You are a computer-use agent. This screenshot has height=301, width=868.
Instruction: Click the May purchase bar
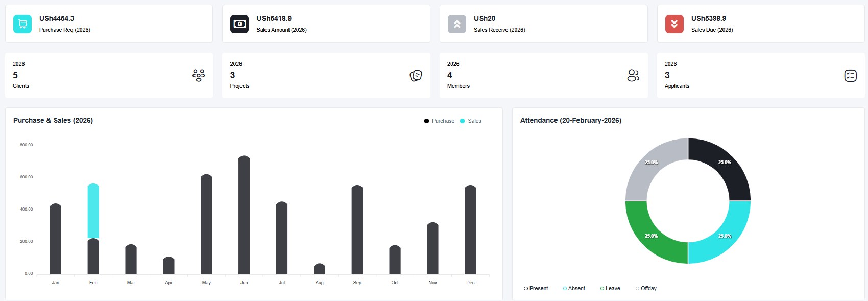point(206,224)
